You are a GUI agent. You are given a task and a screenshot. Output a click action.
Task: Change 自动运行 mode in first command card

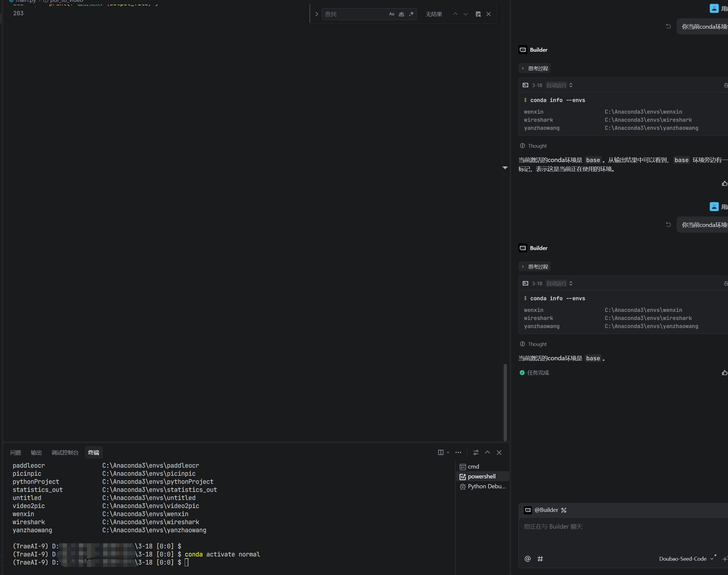pos(559,85)
